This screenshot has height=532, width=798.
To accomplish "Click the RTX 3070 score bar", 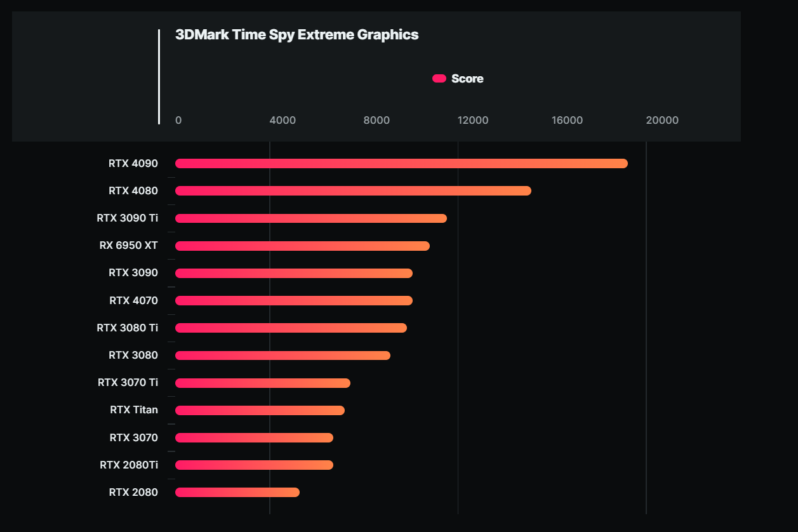I will pyautogui.click(x=254, y=437).
